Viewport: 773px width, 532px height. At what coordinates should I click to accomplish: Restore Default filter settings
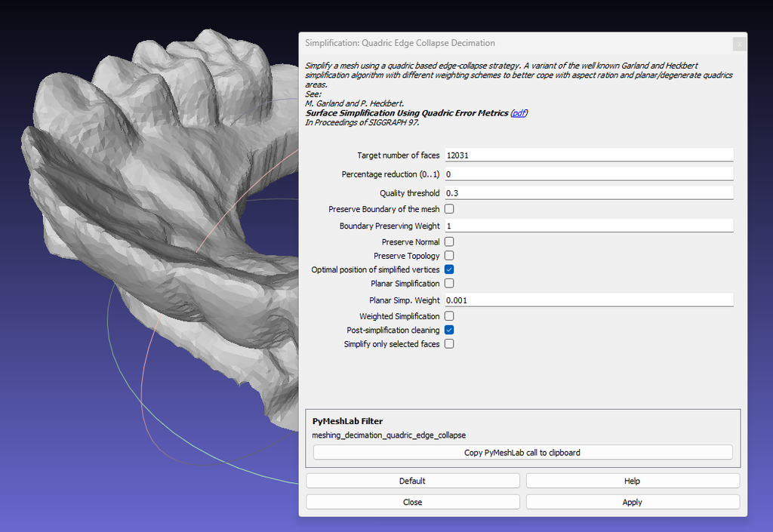tap(413, 481)
